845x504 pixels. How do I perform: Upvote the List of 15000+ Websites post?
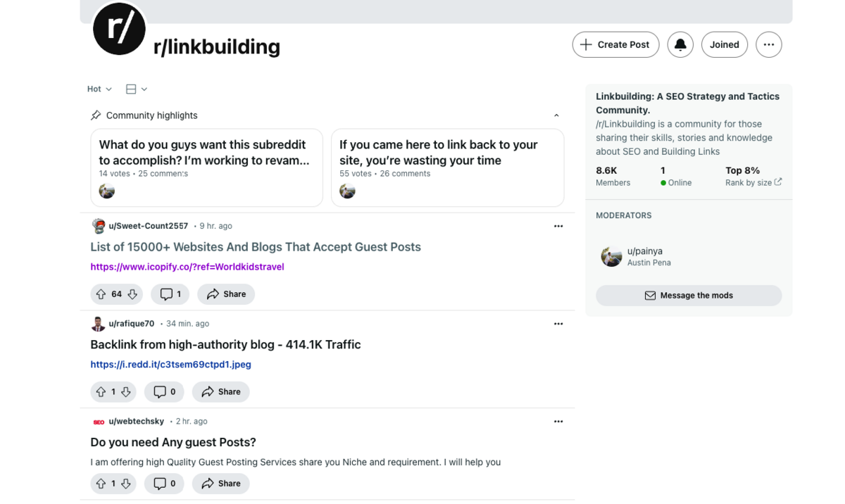pos(101,294)
